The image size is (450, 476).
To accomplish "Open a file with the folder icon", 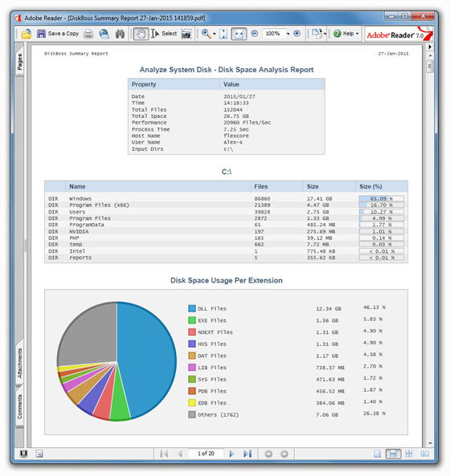I will (27, 34).
